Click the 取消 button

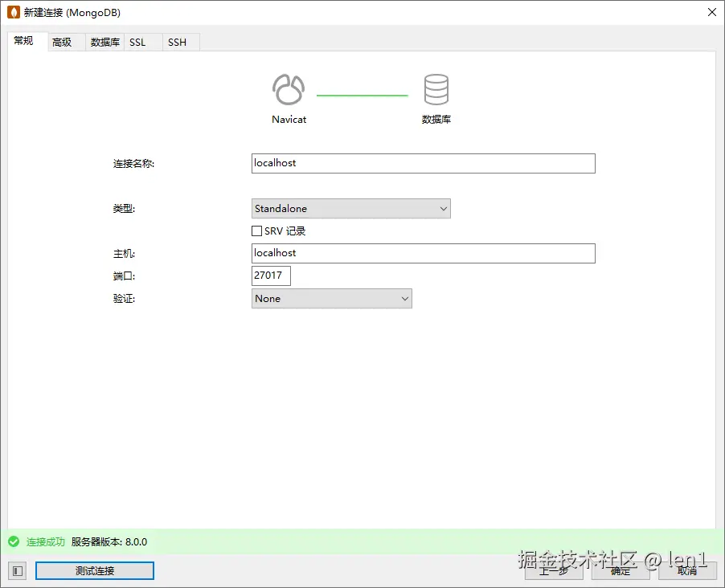click(x=687, y=571)
